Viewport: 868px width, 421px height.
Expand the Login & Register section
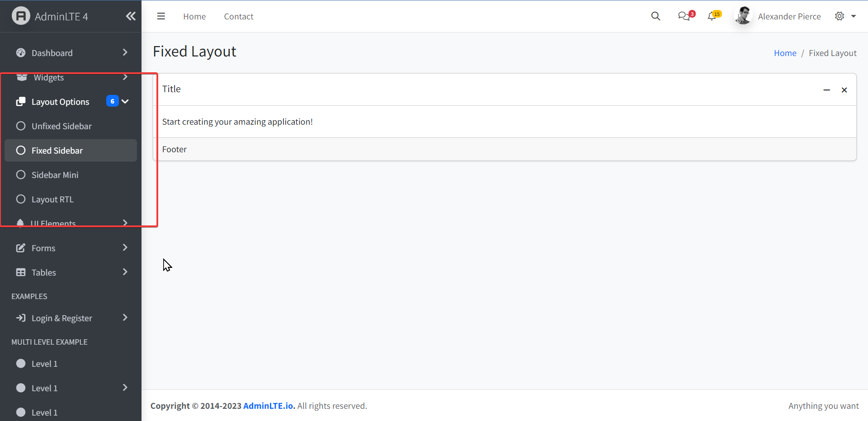click(x=62, y=318)
